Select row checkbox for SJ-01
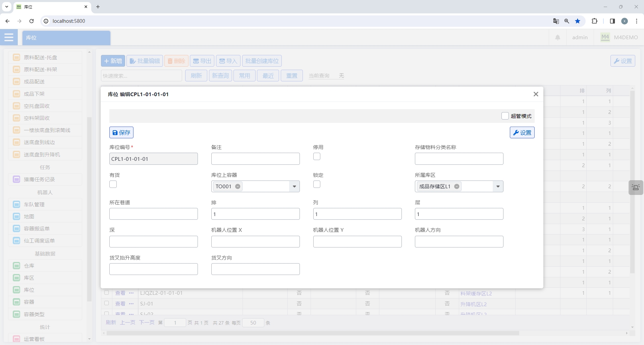 click(106, 303)
